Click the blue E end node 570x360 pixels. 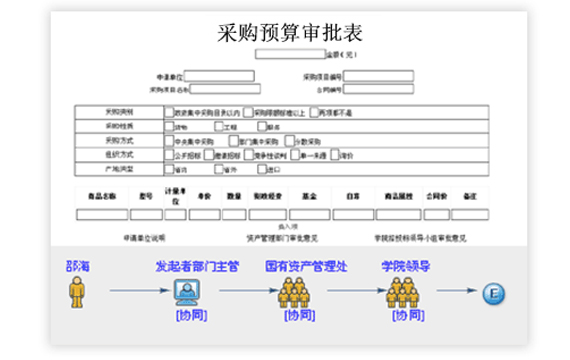[x=494, y=293]
